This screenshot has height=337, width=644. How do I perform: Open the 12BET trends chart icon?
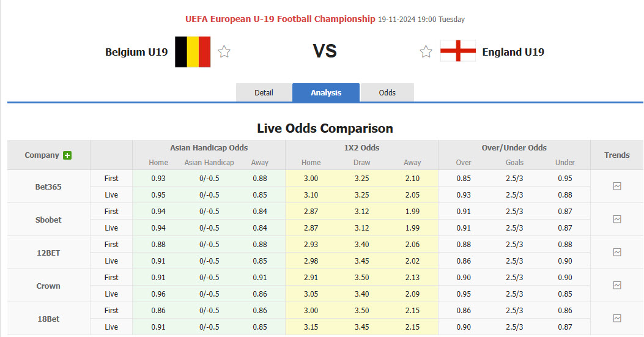[x=616, y=253]
